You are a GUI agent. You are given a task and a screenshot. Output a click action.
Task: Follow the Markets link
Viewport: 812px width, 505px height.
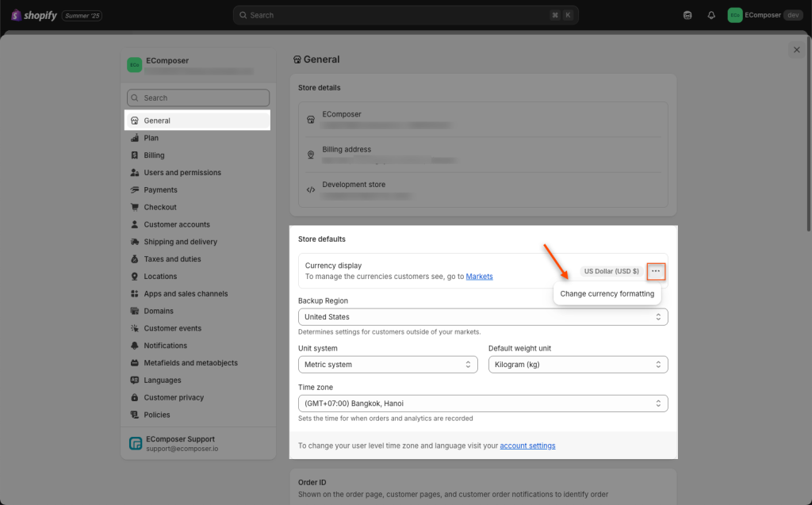point(479,277)
